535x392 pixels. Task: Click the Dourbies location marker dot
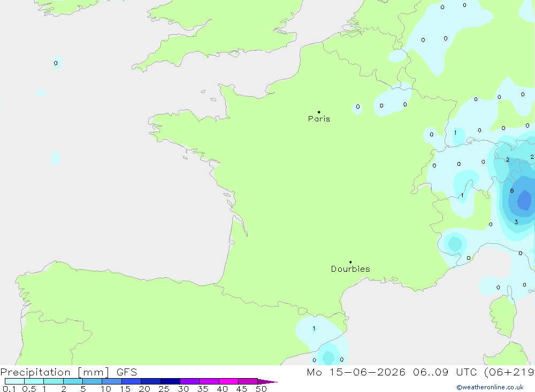pyautogui.click(x=350, y=262)
